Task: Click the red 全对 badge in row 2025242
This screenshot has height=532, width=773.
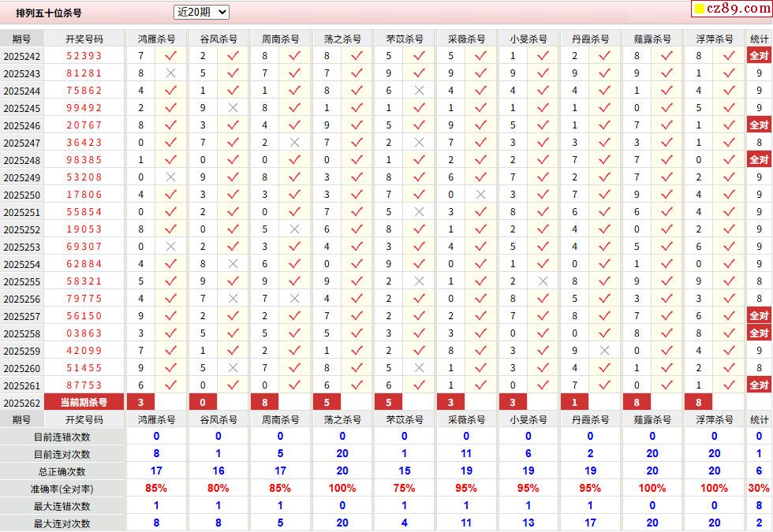Action: tap(759, 56)
